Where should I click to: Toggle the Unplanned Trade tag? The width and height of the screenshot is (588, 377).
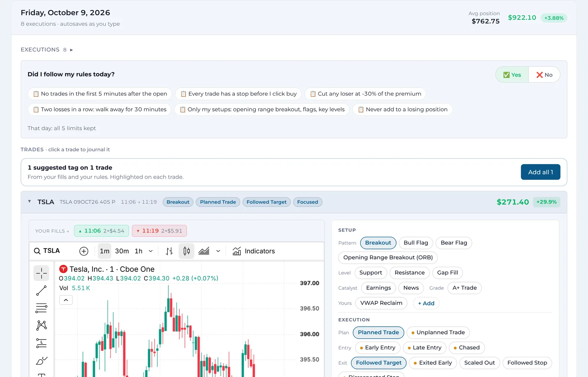(x=438, y=332)
